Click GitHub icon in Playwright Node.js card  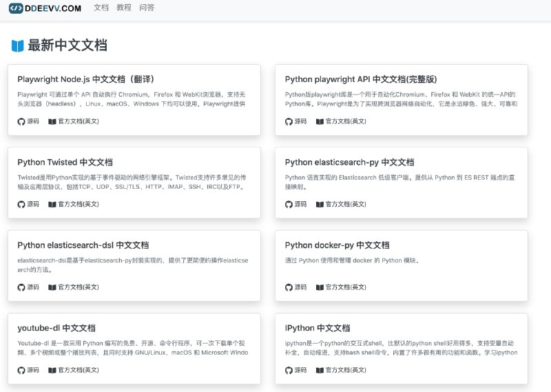[21, 122]
